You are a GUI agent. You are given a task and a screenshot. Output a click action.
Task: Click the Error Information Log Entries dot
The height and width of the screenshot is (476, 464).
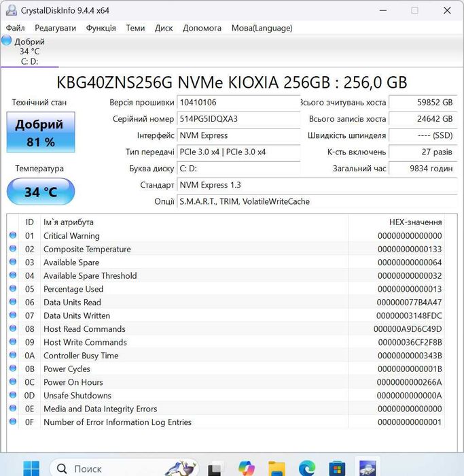(x=13, y=422)
